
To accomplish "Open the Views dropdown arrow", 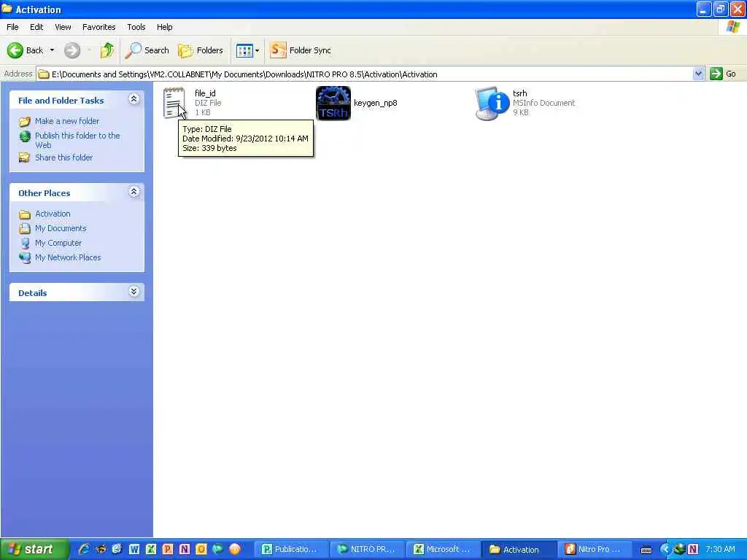I will click(258, 50).
